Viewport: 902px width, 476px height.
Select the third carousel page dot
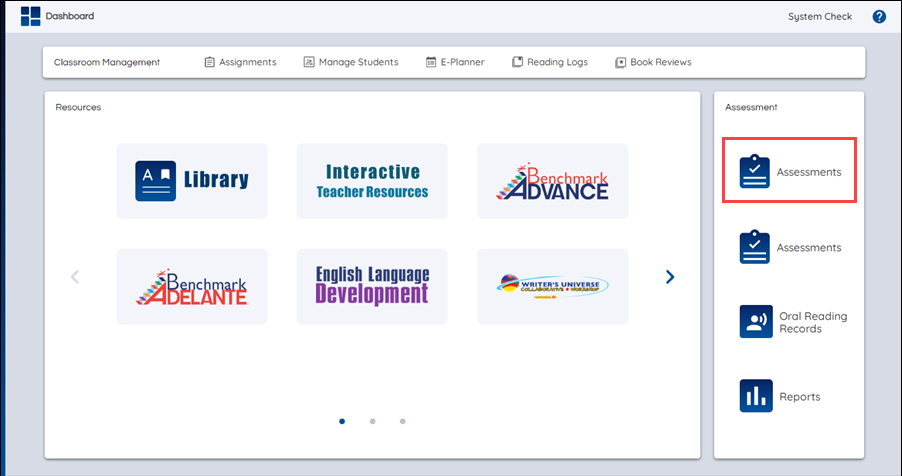403,421
